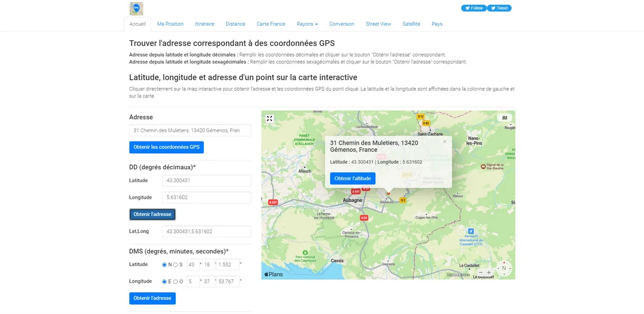Open the Carte France tab
This screenshot has width=644, height=314.
click(x=271, y=24)
